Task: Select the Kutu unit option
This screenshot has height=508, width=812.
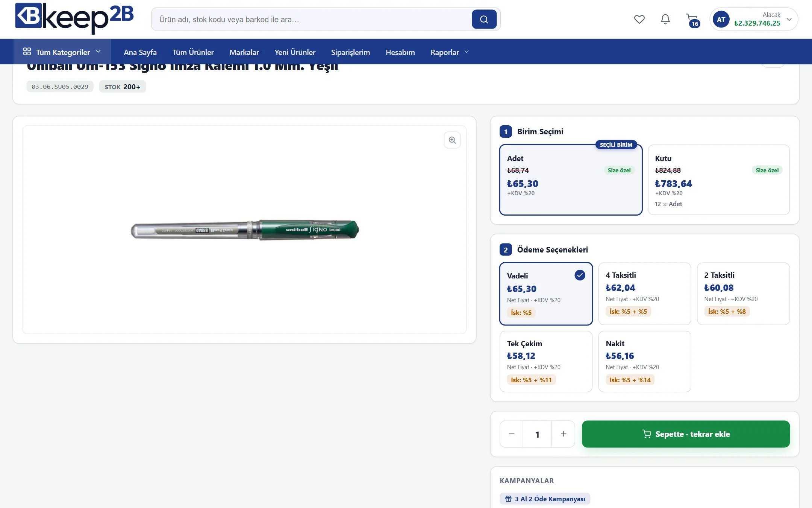Action: click(x=718, y=180)
